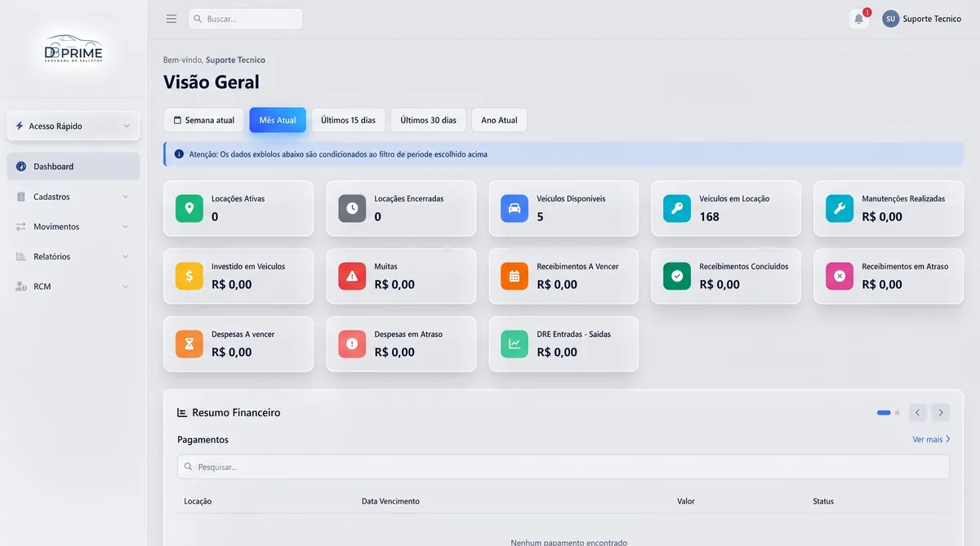Click the Movimentos arrows icon
Viewport: 980px width, 546px height.
coord(21,227)
